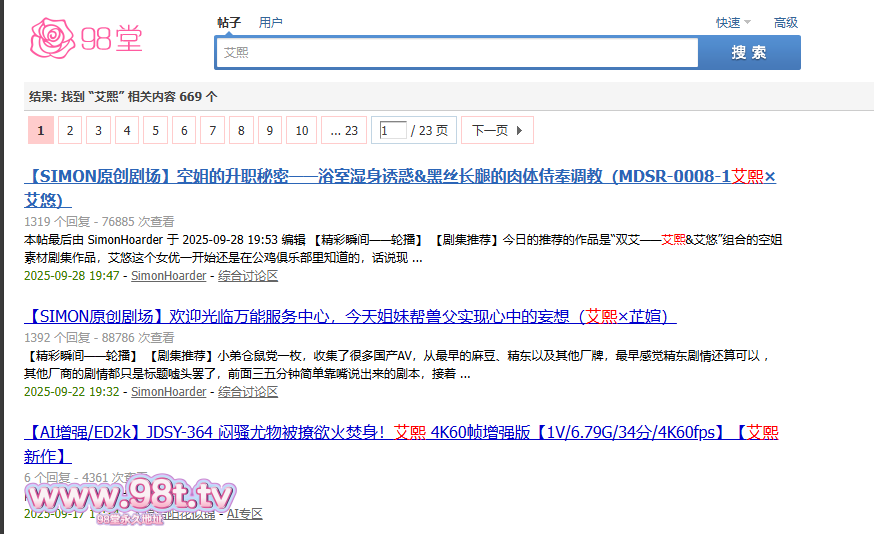Switch to the 用户 search tab
Image resolution: width=874 pixels, height=534 pixels.
point(270,22)
